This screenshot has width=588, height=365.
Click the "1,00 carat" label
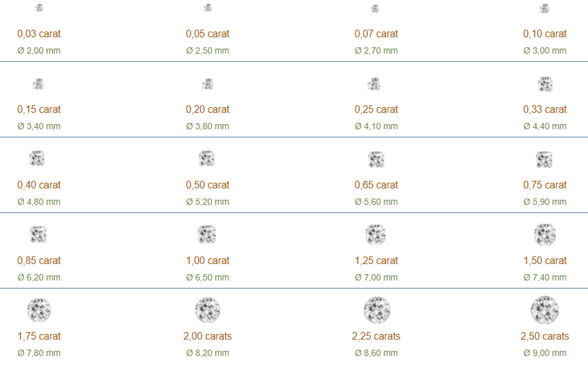click(x=207, y=260)
